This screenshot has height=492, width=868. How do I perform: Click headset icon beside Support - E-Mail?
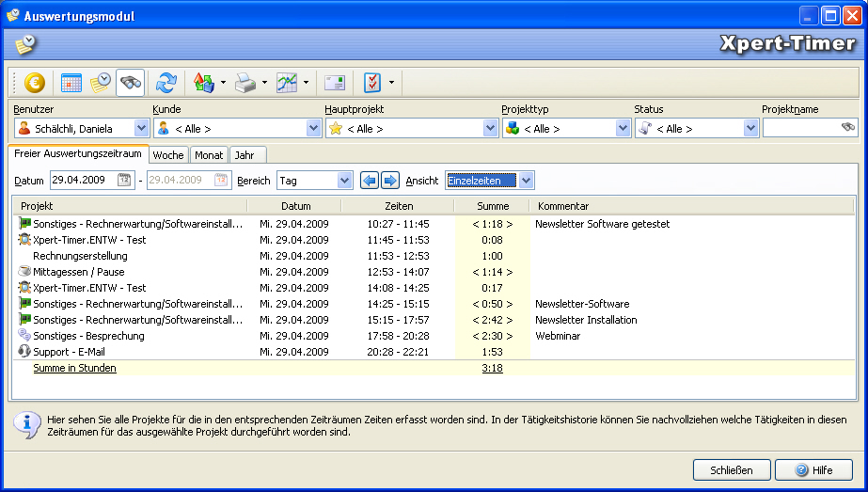click(x=24, y=351)
